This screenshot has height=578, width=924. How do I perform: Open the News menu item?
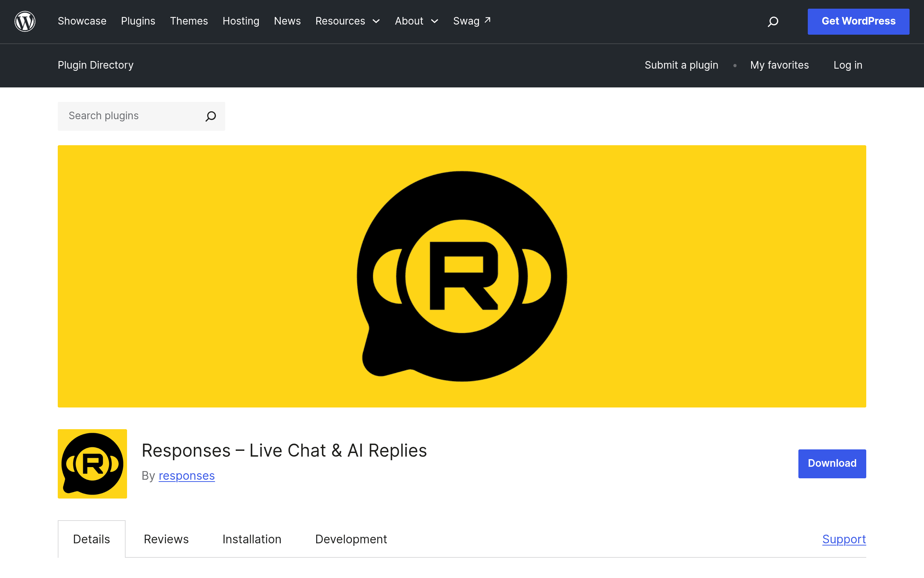(288, 21)
